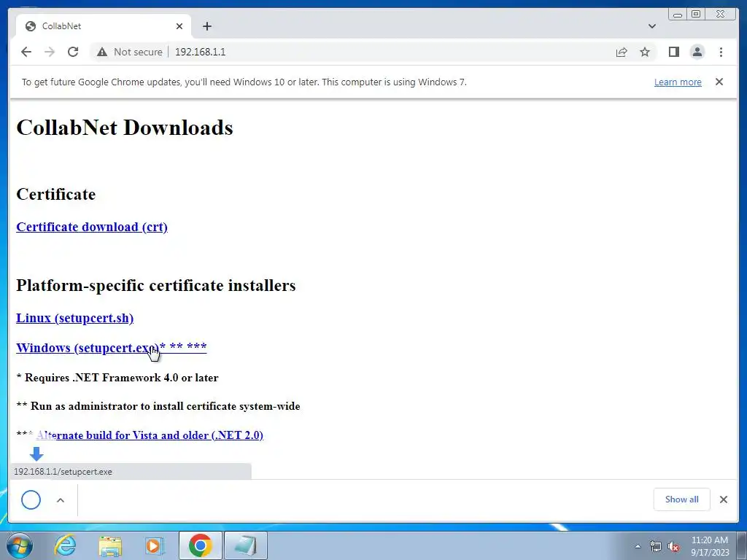This screenshot has height=560, width=747.
Task: Click the taskbar clock showing 11:20 AM
Action: 710,546
